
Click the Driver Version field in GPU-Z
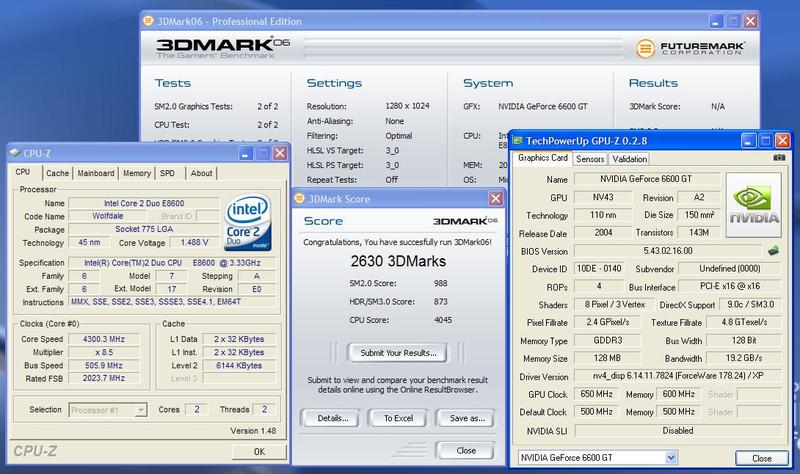pyautogui.click(x=678, y=376)
